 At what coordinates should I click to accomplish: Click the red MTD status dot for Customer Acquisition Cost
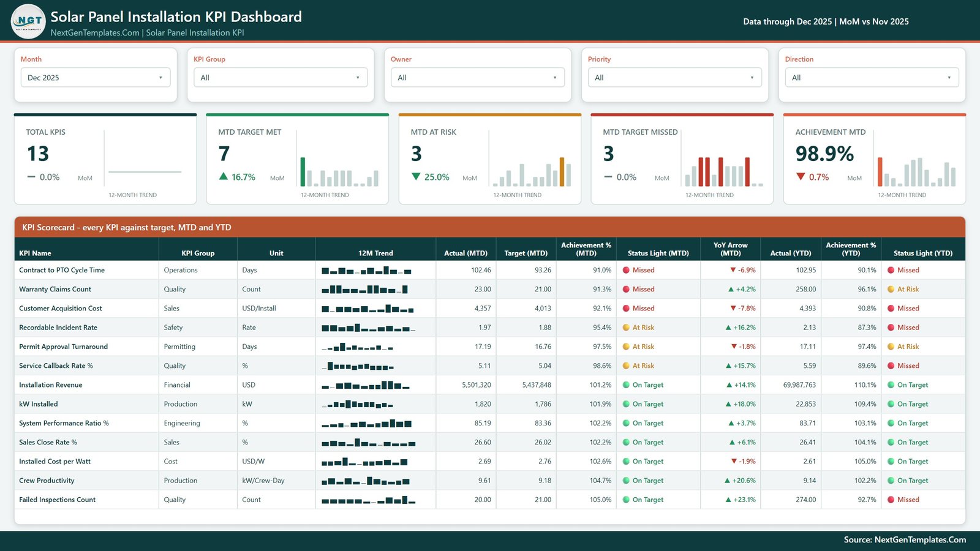click(x=626, y=309)
